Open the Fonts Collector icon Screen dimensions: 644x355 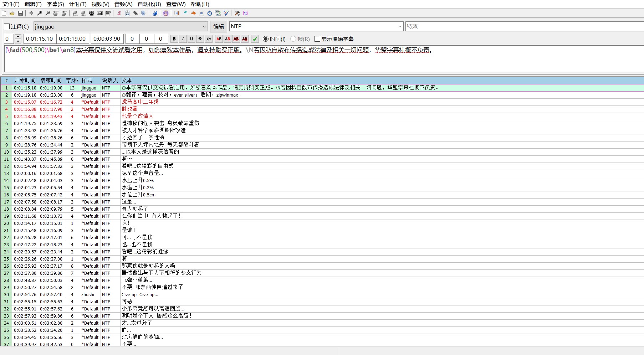[x=144, y=13]
